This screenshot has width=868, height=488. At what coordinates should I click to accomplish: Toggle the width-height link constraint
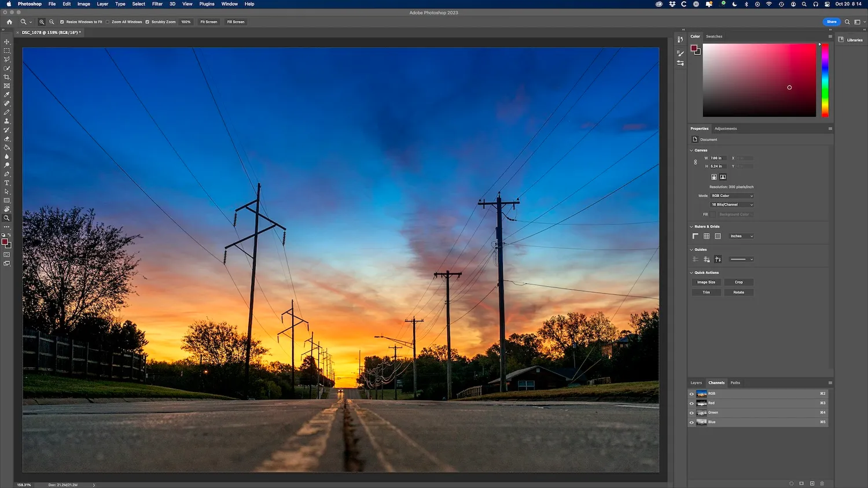696,162
